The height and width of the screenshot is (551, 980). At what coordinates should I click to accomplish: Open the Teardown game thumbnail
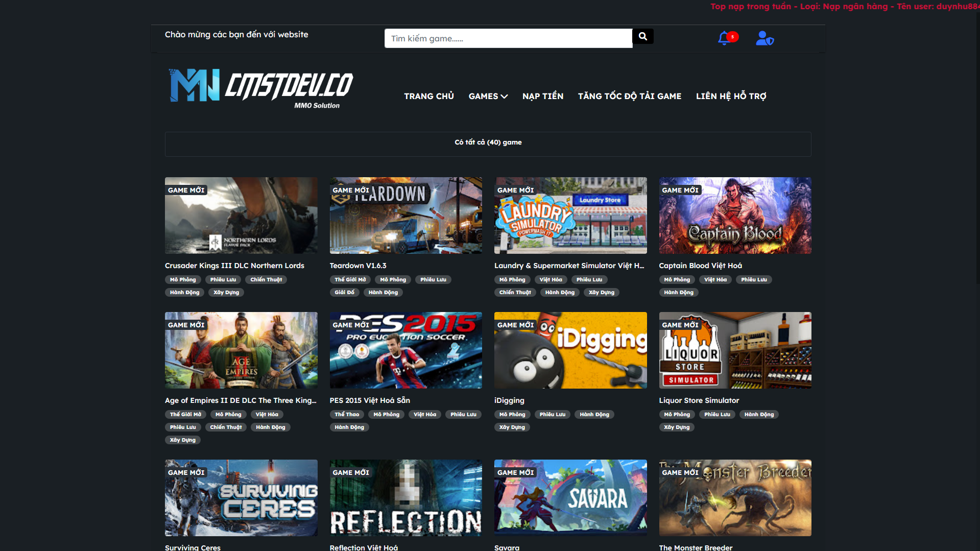click(x=405, y=215)
